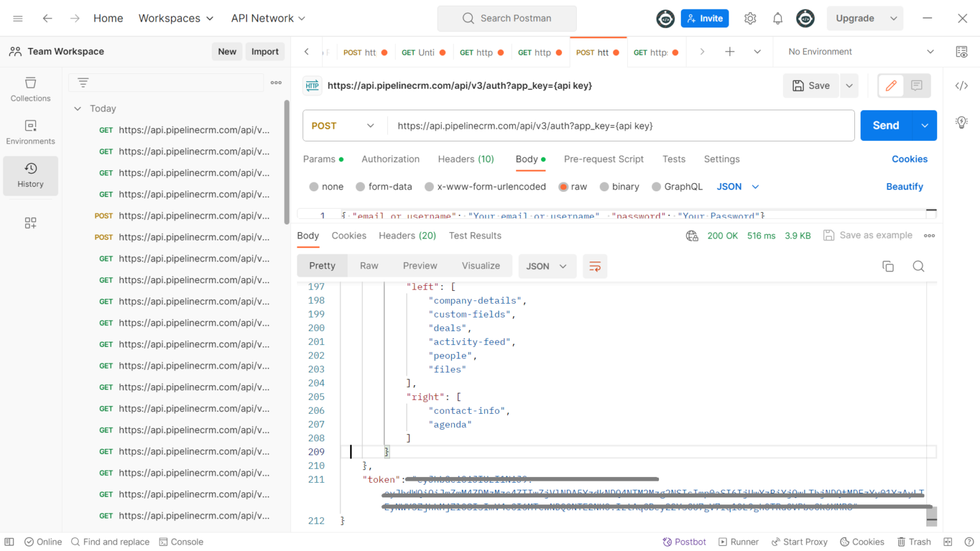Open the Send options arrow
The width and height of the screenshot is (980, 551).
point(924,126)
